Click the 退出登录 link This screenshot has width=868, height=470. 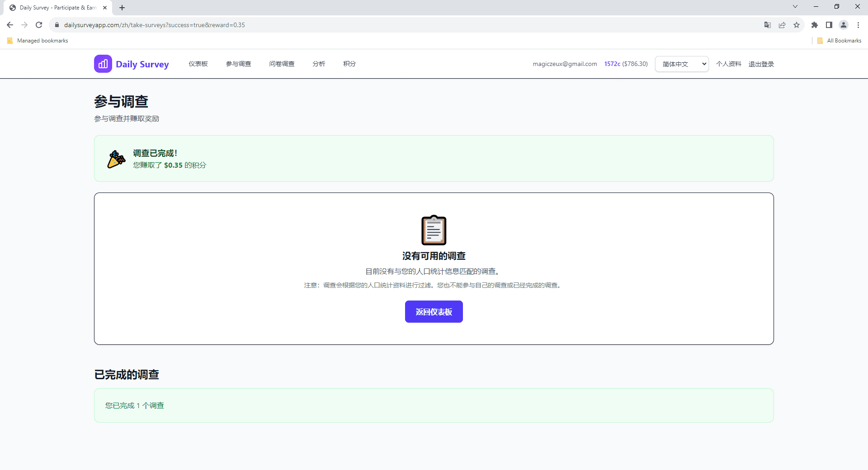761,64
